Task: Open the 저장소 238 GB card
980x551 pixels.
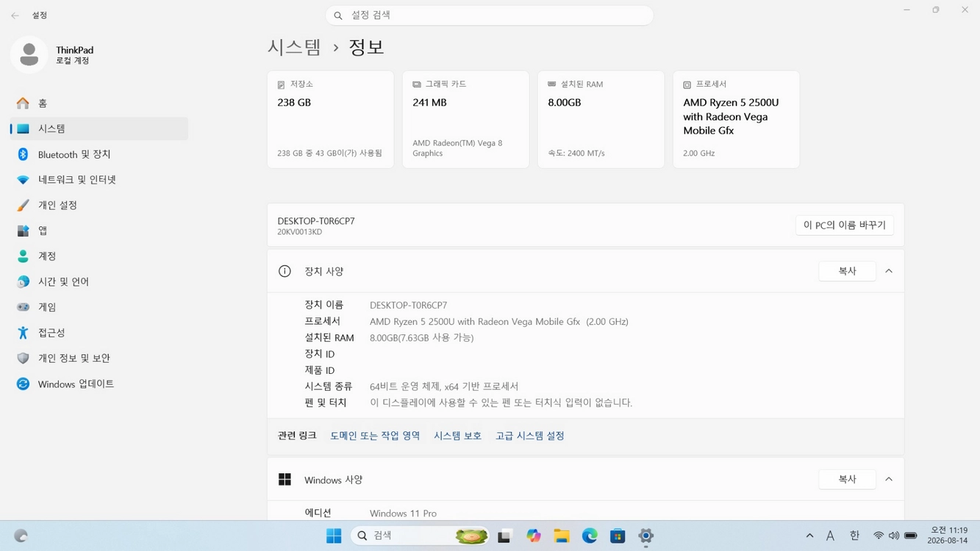Action: [x=331, y=120]
